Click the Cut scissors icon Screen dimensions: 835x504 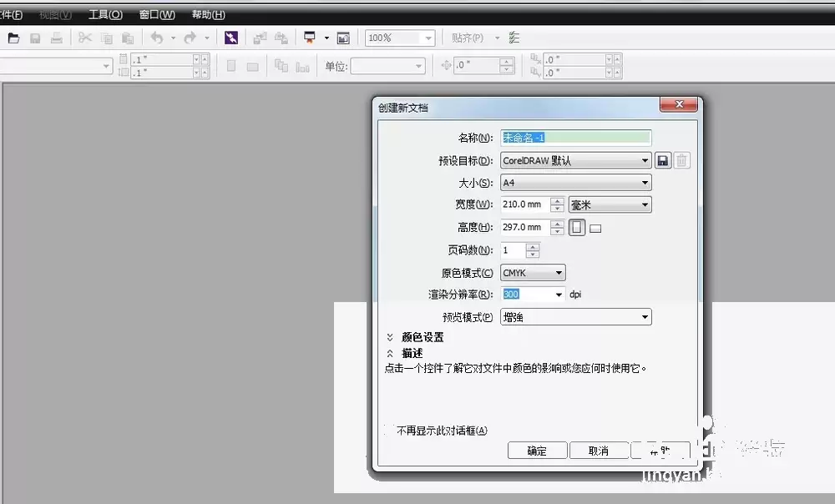(x=84, y=38)
